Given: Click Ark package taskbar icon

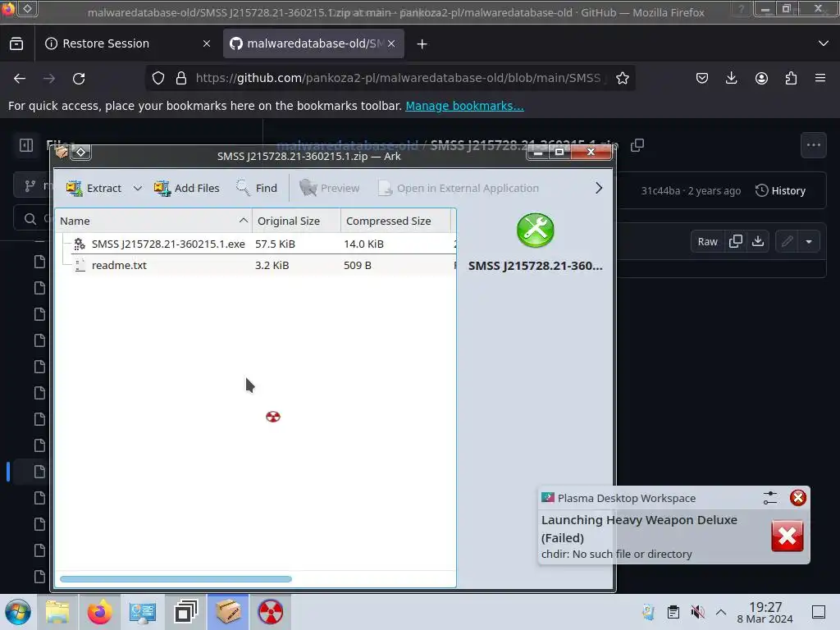Looking at the screenshot, I should tap(228, 612).
